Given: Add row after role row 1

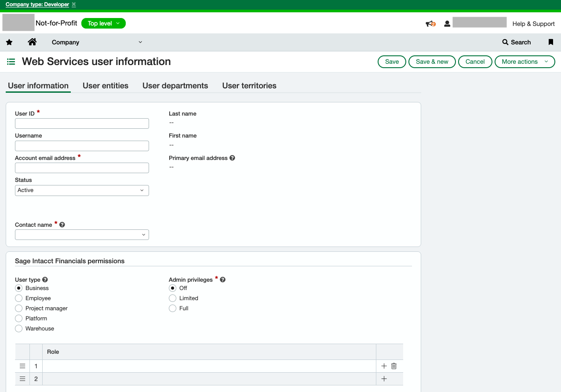Looking at the screenshot, I should (384, 366).
